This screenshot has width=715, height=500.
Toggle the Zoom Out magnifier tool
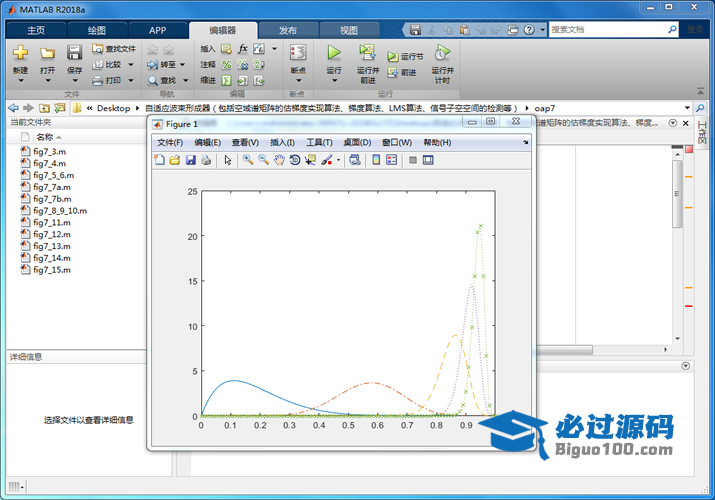(x=264, y=160)
